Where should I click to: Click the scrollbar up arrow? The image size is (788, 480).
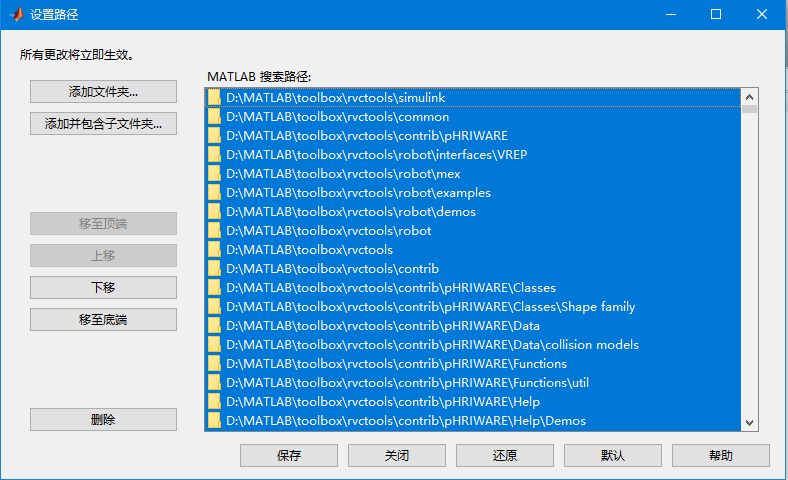coord(749,97)
